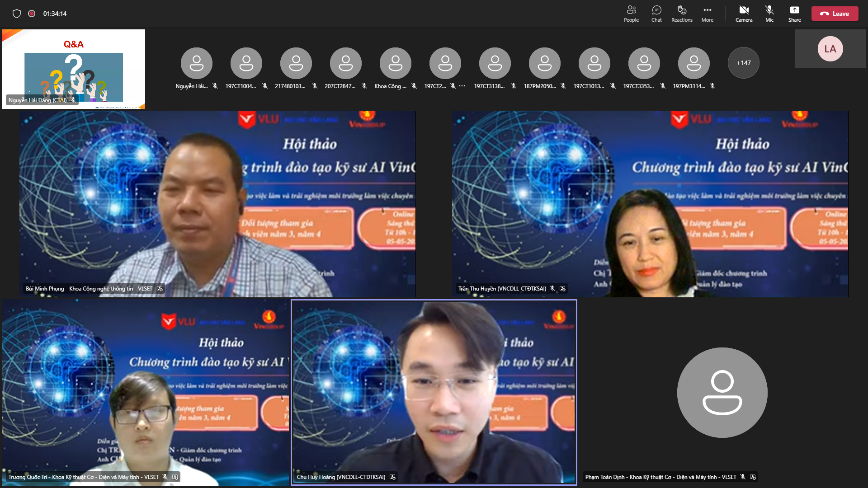Open the Q&A shared slide thumbnail

[74, 69]
